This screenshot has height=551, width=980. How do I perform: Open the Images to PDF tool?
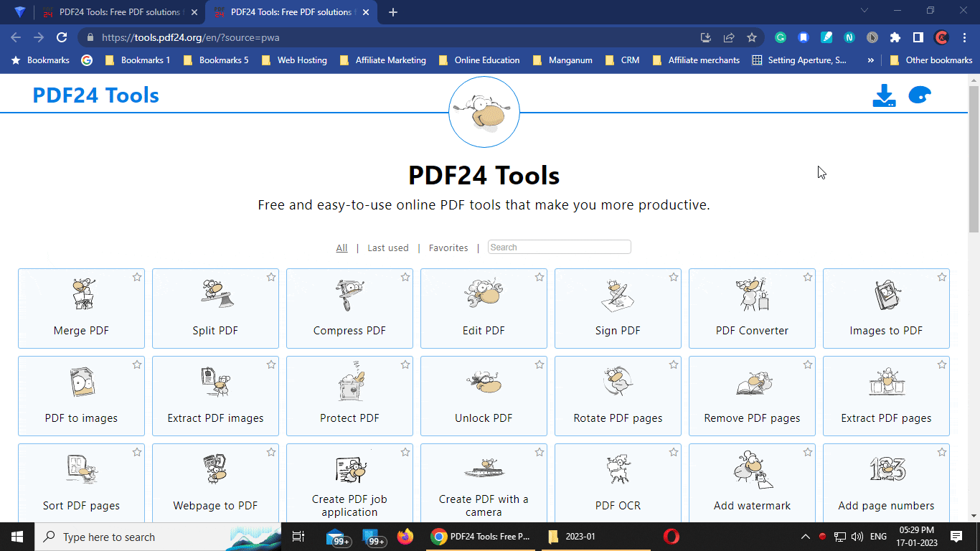(x=886, y=309)
